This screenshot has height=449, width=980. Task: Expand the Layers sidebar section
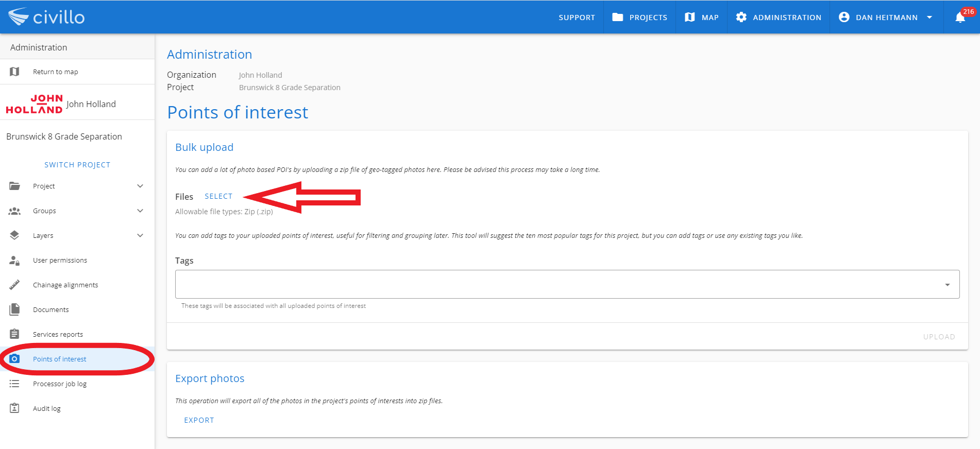(140, 235)
